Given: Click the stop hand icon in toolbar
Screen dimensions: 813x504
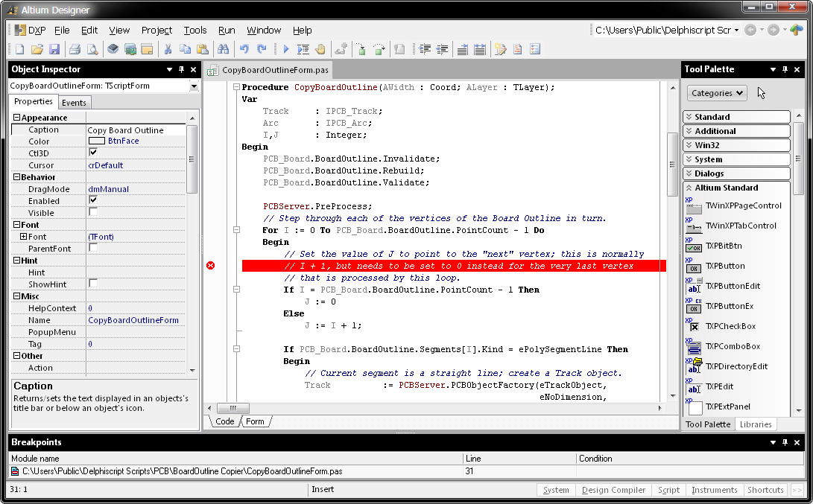Looking at the screenshot, I should point(321,50).
